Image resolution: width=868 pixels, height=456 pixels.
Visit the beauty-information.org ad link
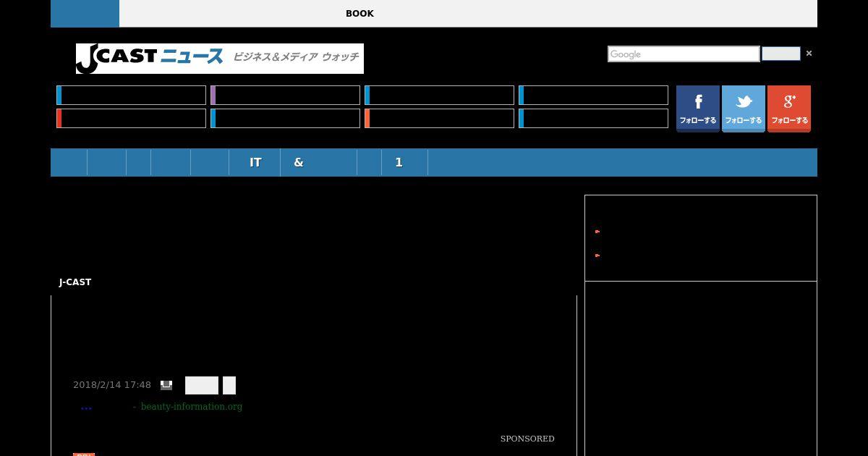192,407
